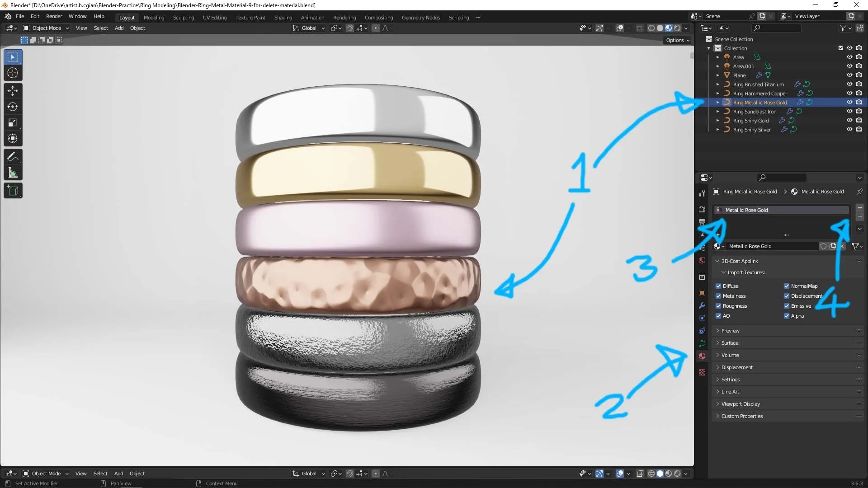Uncheck the NormalMap import option
This screenshot has height=488, width=868.
click(787, 286)
